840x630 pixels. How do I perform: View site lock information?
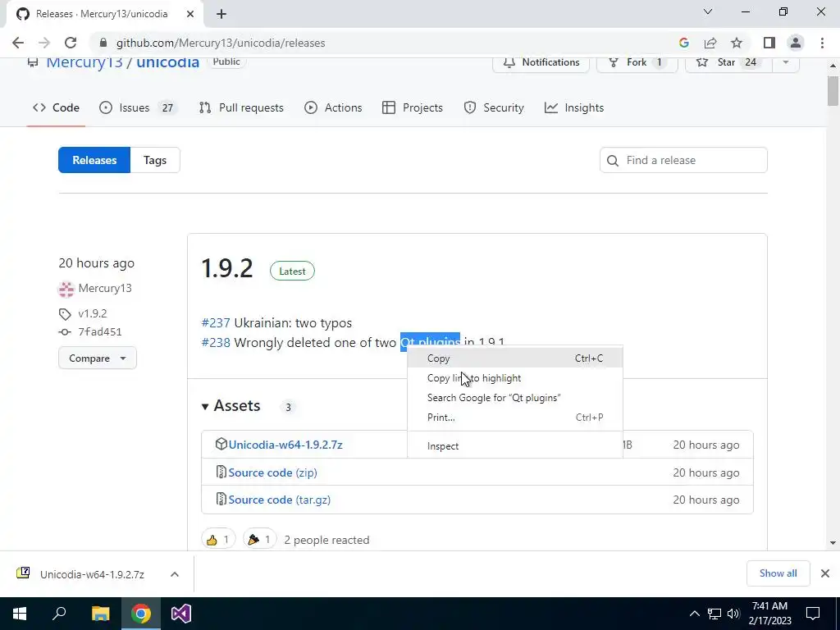[x=103, y=43]
